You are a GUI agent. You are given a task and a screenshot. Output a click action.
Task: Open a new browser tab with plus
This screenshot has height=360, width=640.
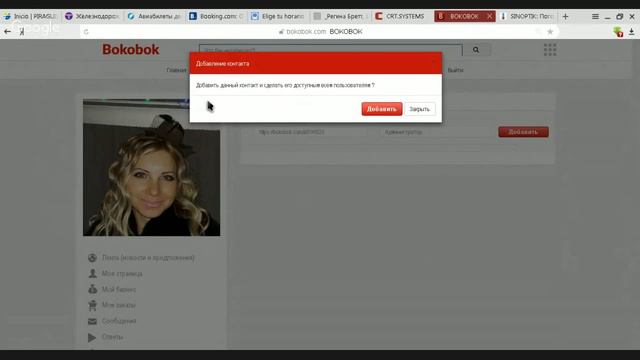565,16
